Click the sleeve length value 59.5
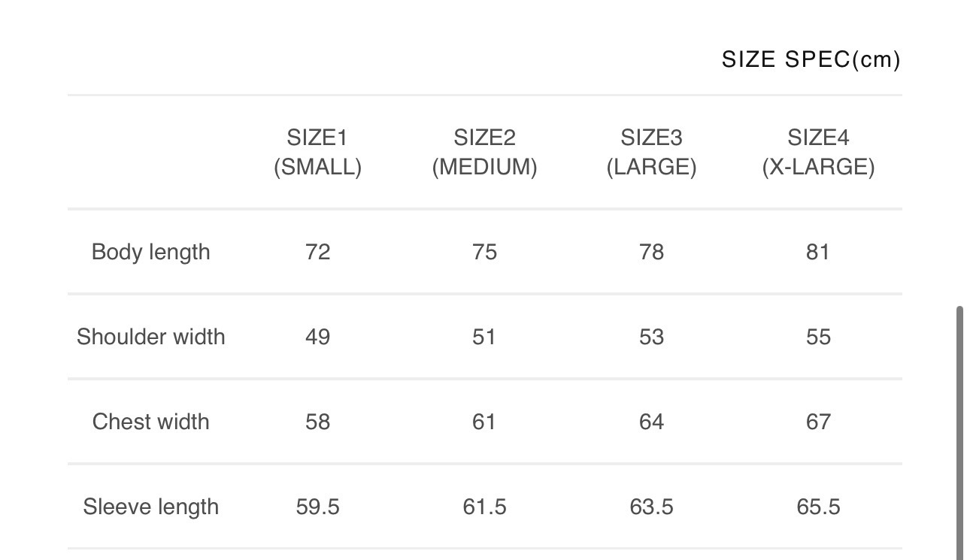 coord(317,507)
